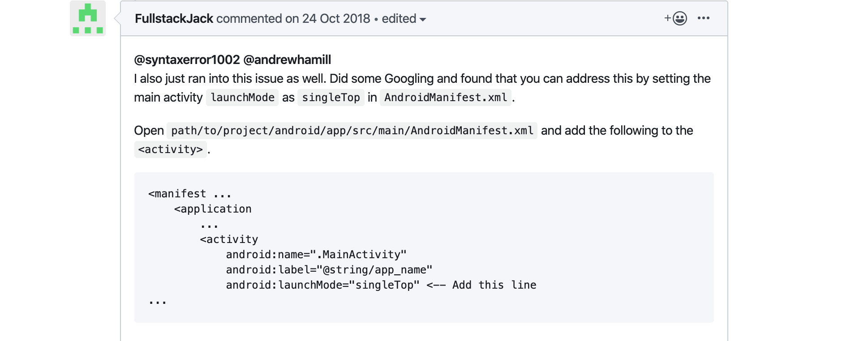The height and width of the screenshot is (341, 868).
Task: Expand the edited history dropdown
Action: tap(404, 19)
